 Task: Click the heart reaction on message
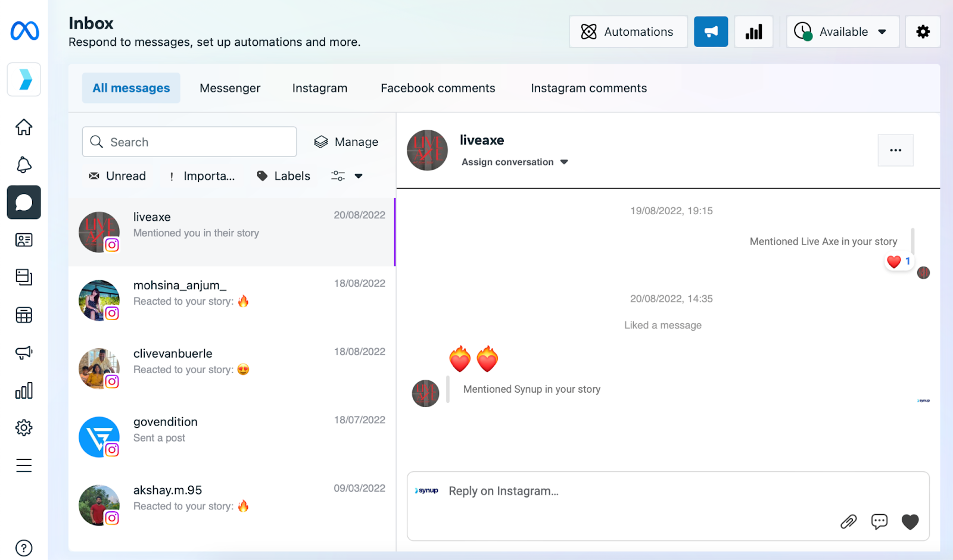pos(899,261)
